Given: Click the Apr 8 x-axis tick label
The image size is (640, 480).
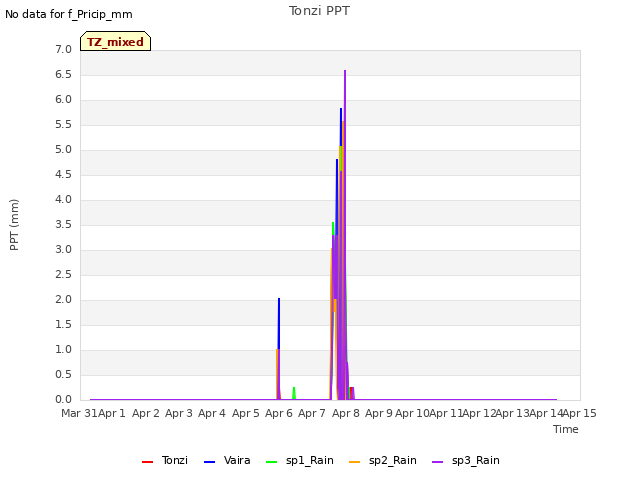Looking at the screenshot, I should pos(346,413).
